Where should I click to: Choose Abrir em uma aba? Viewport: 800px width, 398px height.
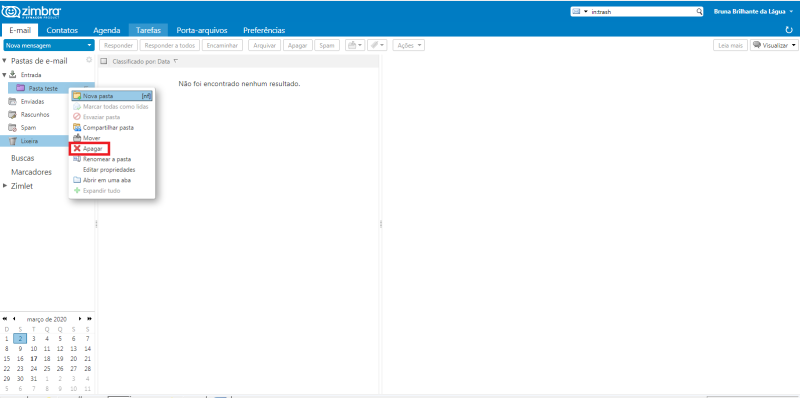click(112, 180)
